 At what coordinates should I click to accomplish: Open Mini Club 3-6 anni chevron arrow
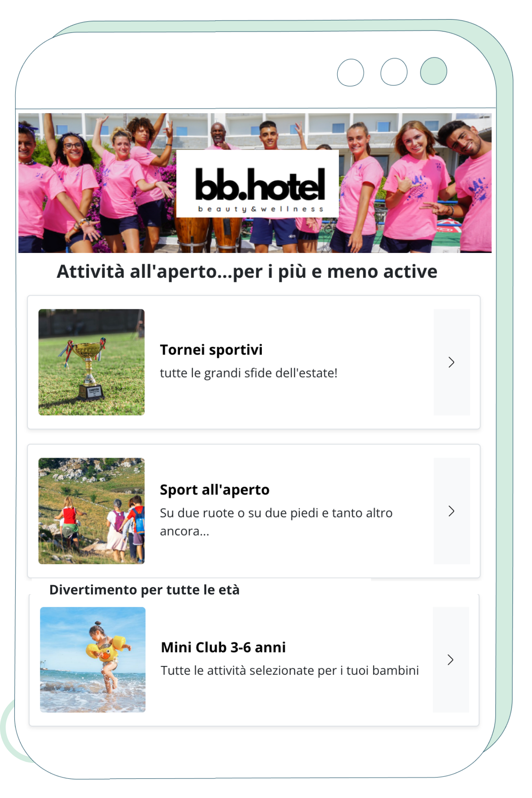tap(451, 660)
